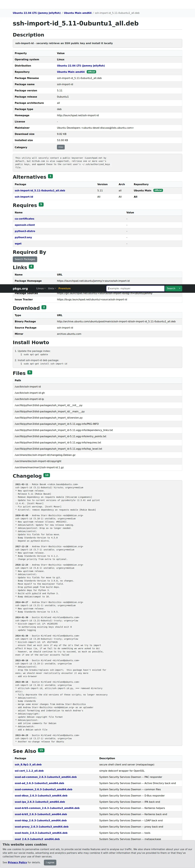Open sssd-common_2.6.3-1ubuntu3_amd64.deb link
195x868 pixels.
[x=43, y=790]
